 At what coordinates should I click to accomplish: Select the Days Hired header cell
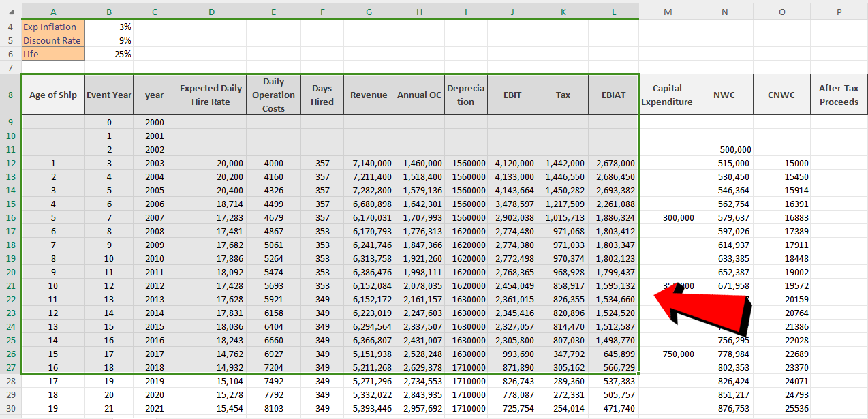pyautogui.click(x=322, y=94)
